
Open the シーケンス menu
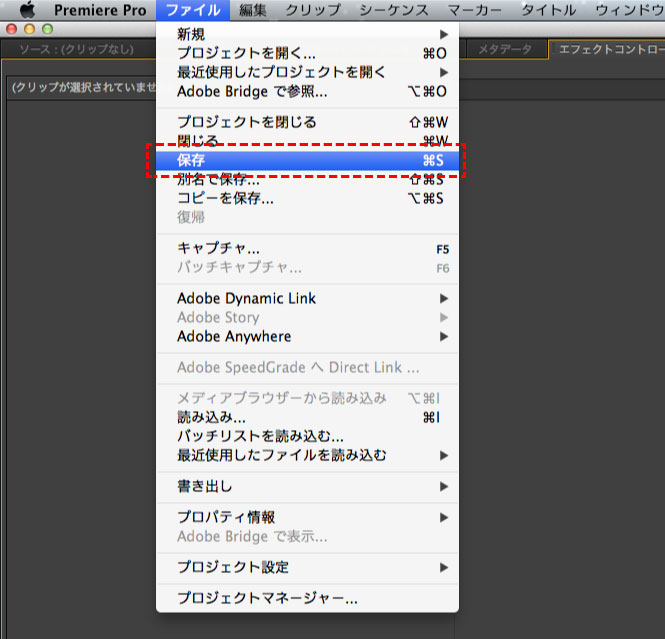(394, 10)
